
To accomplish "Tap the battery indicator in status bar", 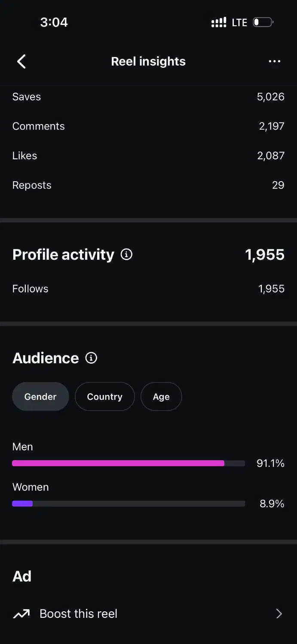I will 263,22.
